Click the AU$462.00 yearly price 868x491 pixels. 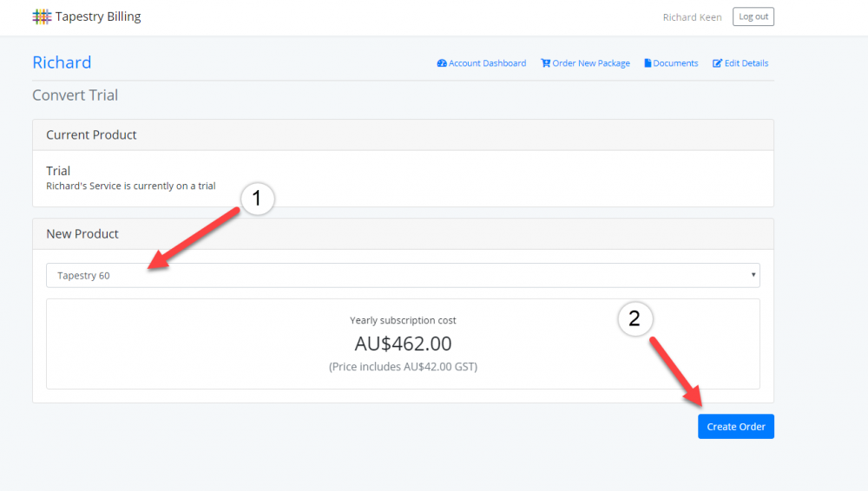tap(403, 344)
